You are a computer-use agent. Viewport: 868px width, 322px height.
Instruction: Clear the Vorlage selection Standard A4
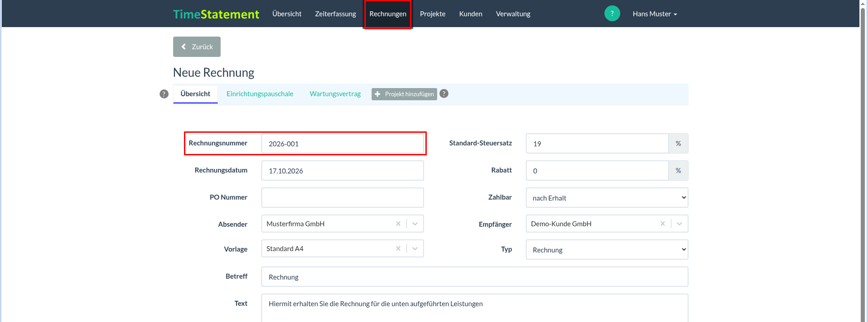(x=398, y=248)
